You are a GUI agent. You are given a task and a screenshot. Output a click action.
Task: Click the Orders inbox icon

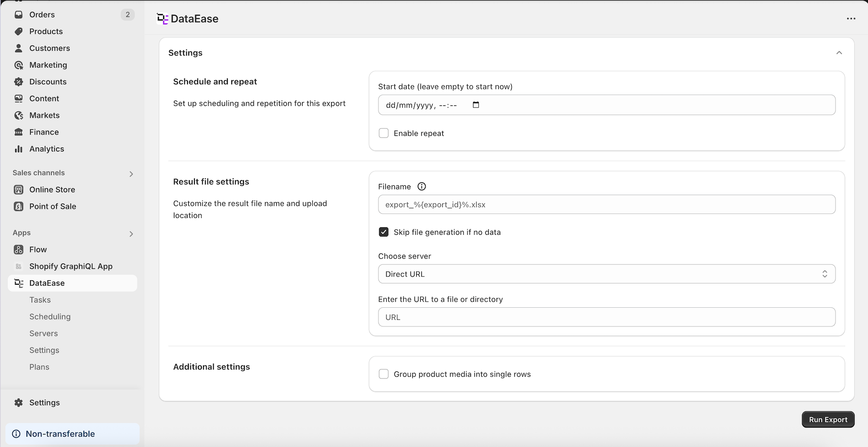point(19,15)
